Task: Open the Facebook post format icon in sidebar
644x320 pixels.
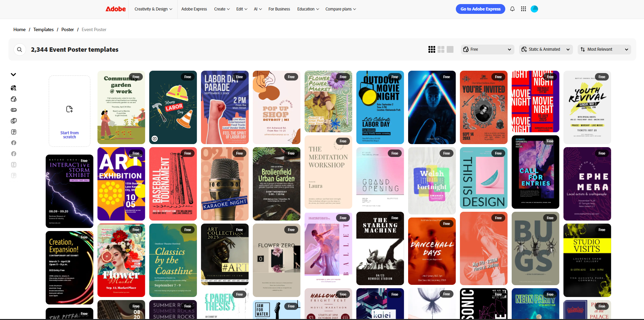Action: (x=14, y=142)
